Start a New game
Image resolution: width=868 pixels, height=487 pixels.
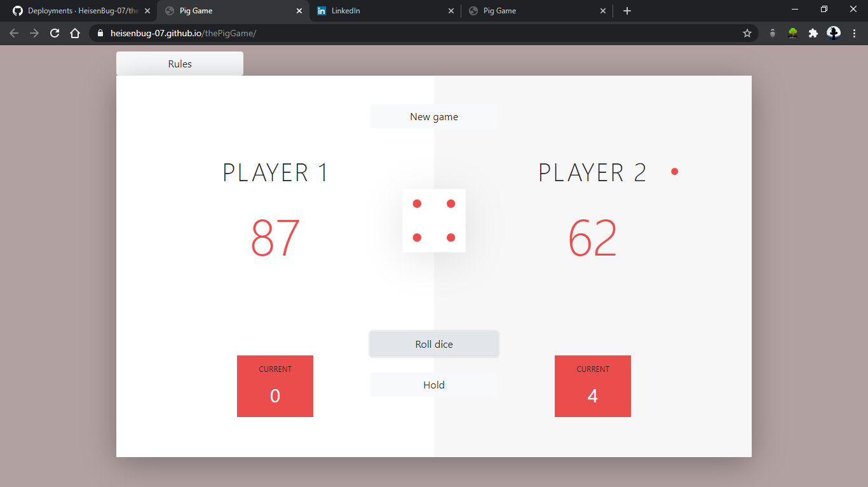(434, 116)
